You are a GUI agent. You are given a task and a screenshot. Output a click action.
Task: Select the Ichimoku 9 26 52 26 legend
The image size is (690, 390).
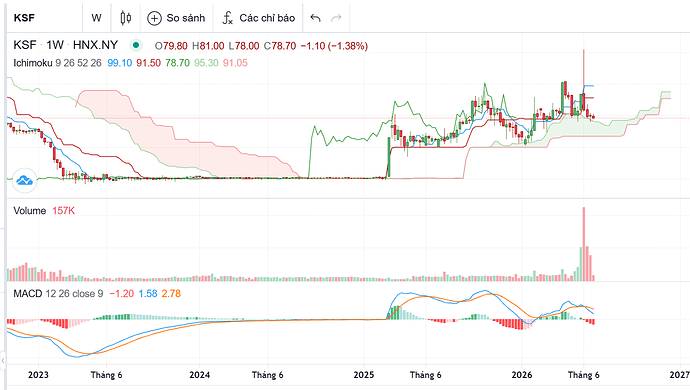pyautogui.click(x=57, y=63)
